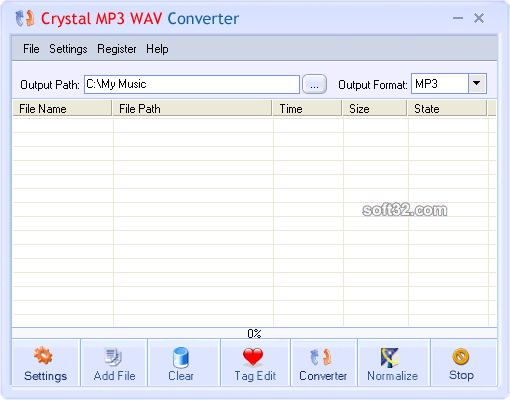Sort by the File Path column header
This screenshot has height=400, width=510.
[x=192, y=109]
